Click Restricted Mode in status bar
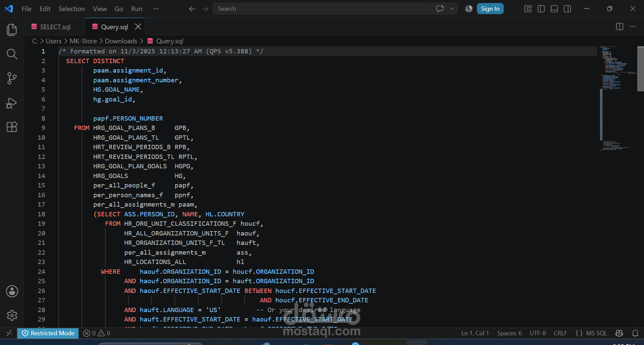The height and width of the screenshot is (345, 644). tap(48, 333)
